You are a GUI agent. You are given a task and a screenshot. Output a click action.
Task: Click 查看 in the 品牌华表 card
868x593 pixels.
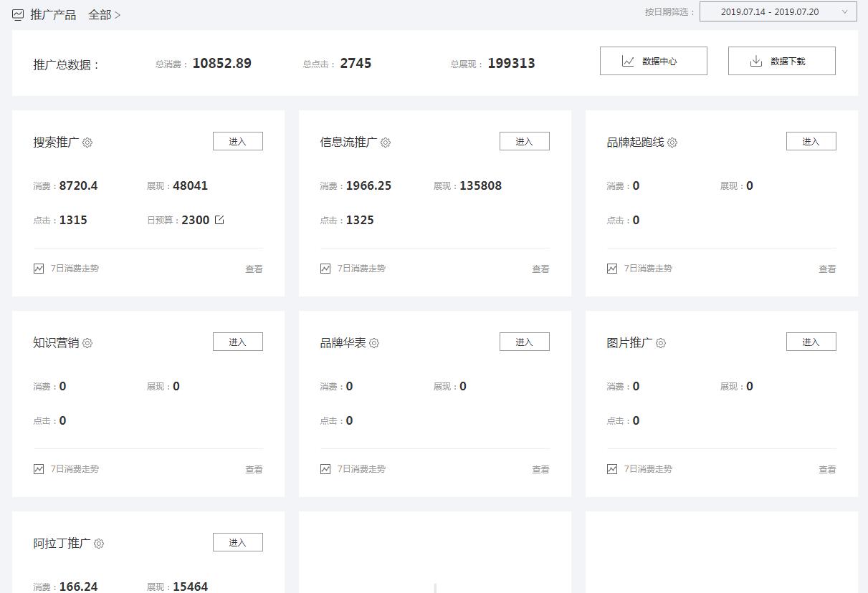pos(541,470)
